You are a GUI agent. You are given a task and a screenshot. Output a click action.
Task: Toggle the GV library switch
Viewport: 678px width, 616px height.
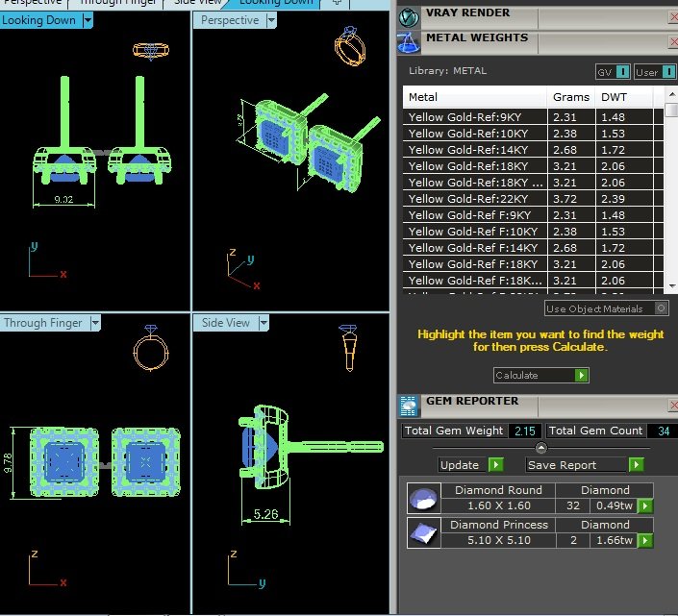[622, 72]
